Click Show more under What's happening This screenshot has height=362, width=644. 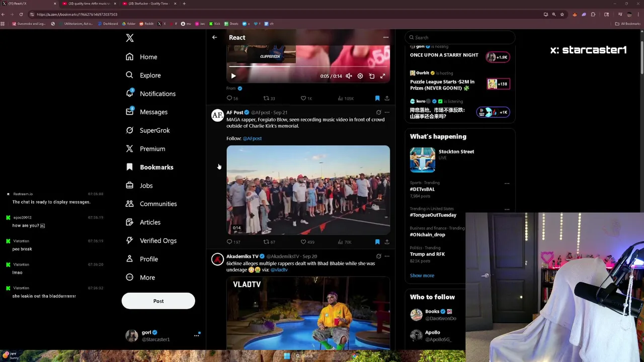pyautogui.click(x=422, y=276)
